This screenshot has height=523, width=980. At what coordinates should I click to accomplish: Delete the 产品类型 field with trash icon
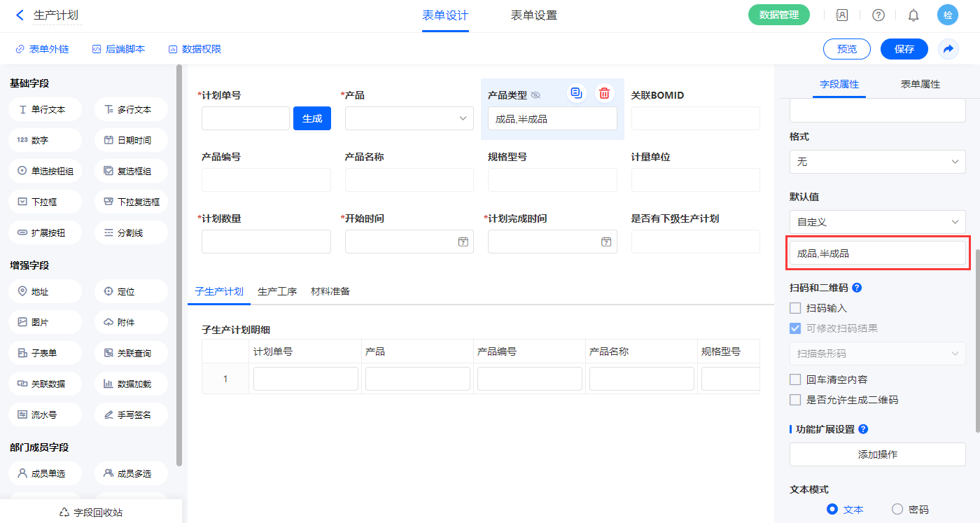(604, 94)
